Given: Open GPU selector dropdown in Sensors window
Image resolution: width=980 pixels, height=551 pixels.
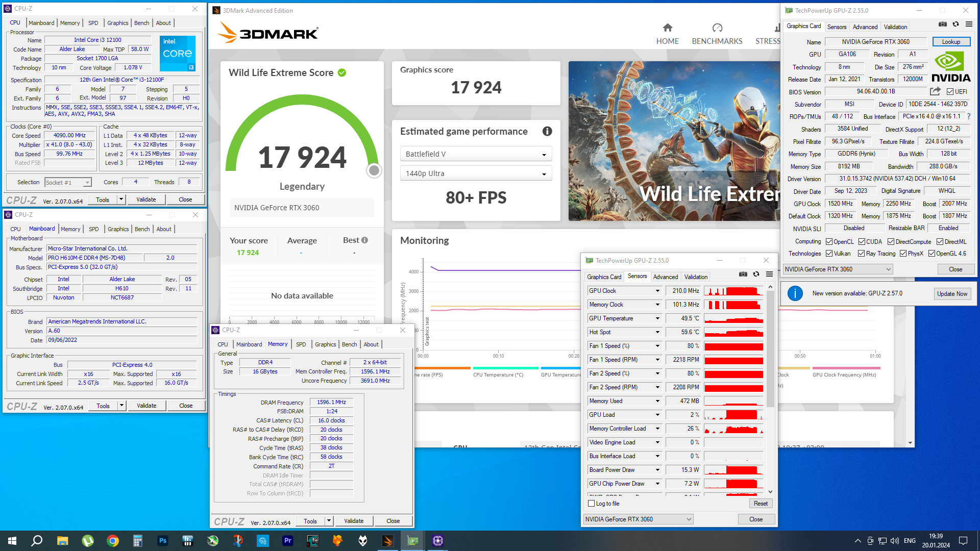Looking at the screenshot, I should coord(639,519).
